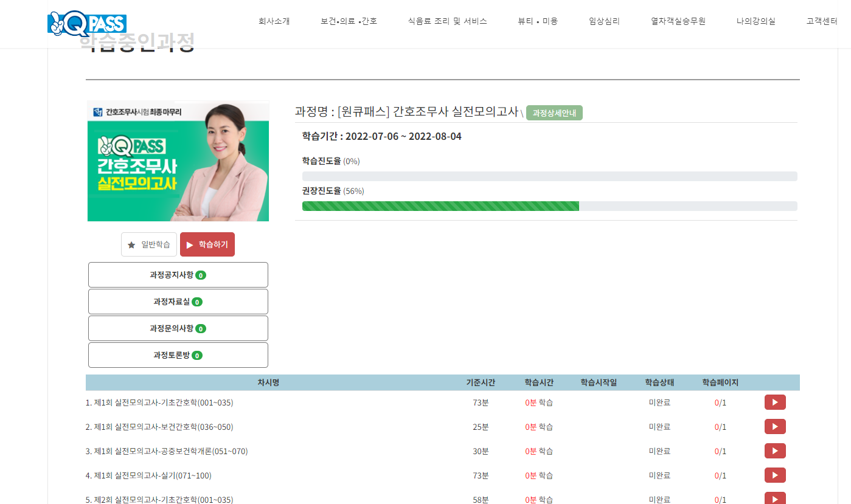Click the 학습시간 column header
Viewport: 851px width, 504px height.
[539, 382]
